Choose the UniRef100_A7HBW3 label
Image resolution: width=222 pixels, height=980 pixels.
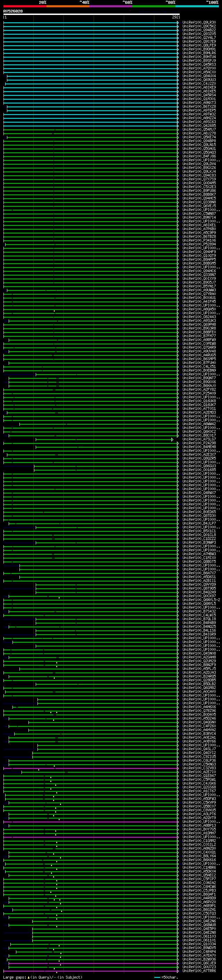pos(199,554)
